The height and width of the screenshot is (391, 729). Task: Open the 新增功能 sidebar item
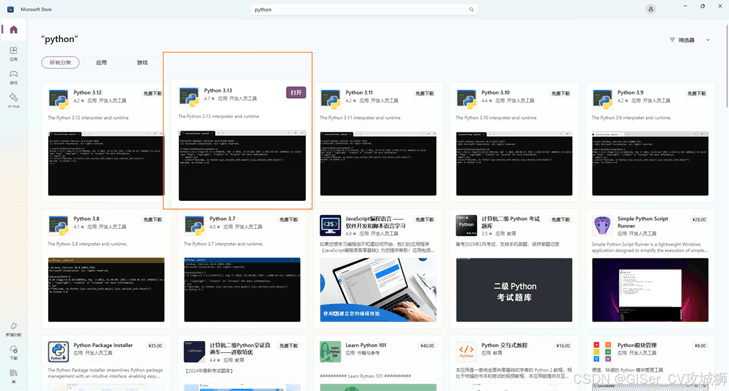(x=13, y=329)
